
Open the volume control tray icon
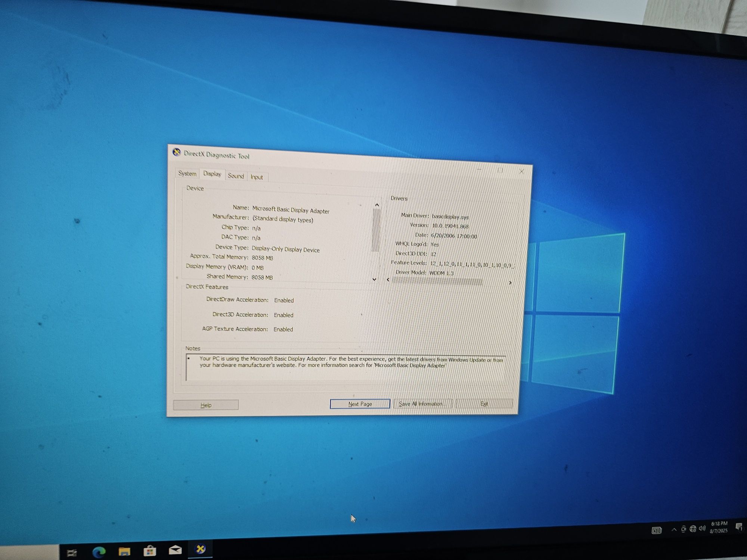tap(702, 528)
